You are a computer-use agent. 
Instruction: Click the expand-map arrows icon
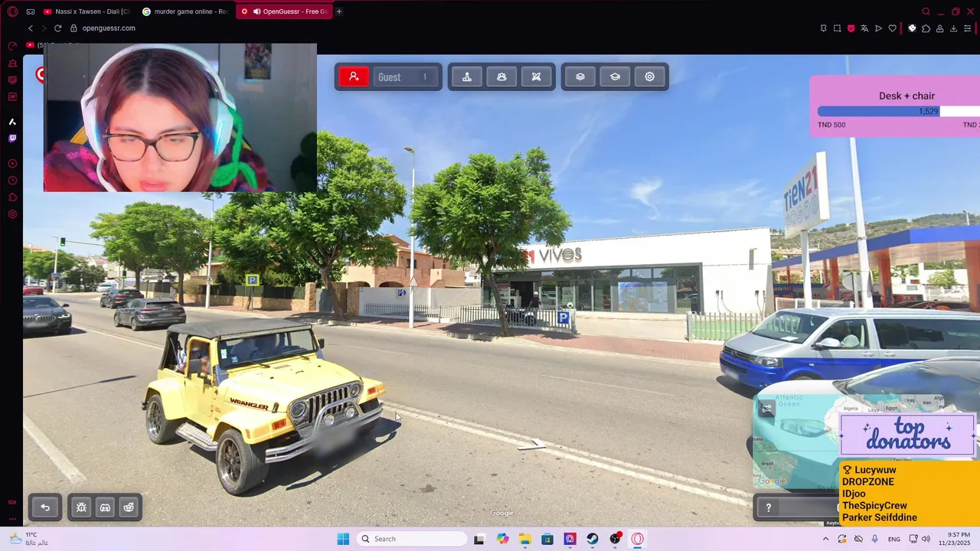click(x=766, y=409)
